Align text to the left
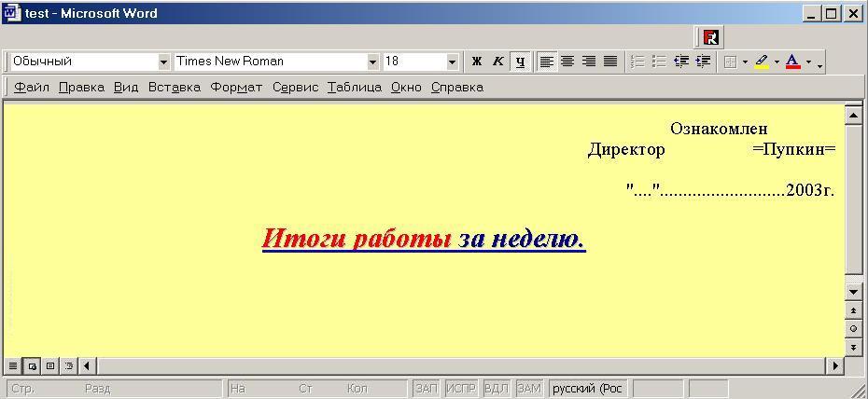This screenshot has height=399, width=868. tap(547, 62)
